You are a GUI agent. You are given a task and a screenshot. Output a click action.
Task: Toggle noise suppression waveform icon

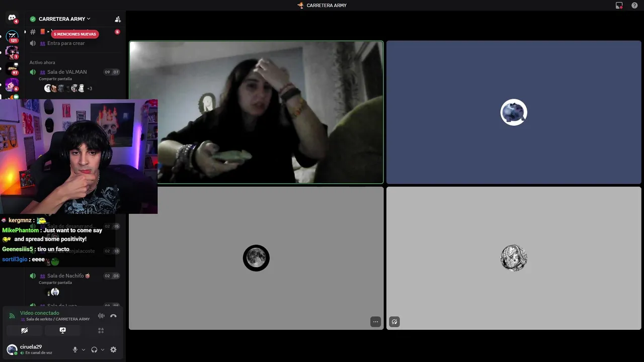click(x=101, y=316)
